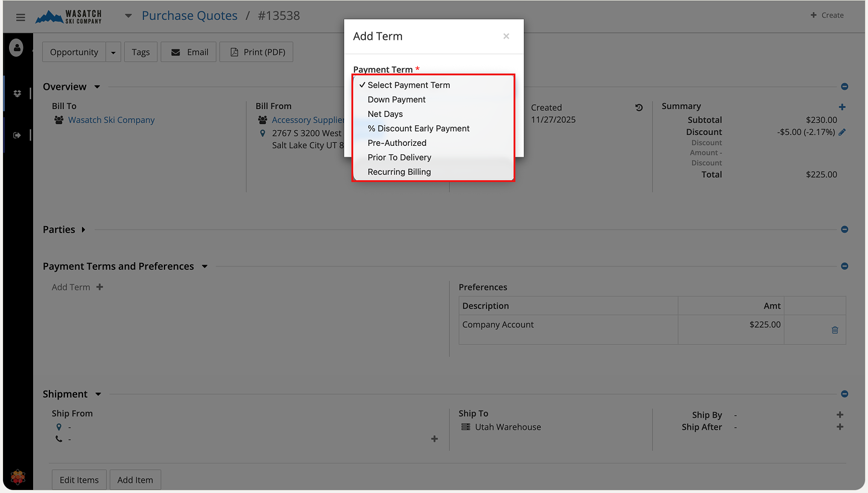
Task: Open the Wasatch Ski Company link
Action: [111, 120]
